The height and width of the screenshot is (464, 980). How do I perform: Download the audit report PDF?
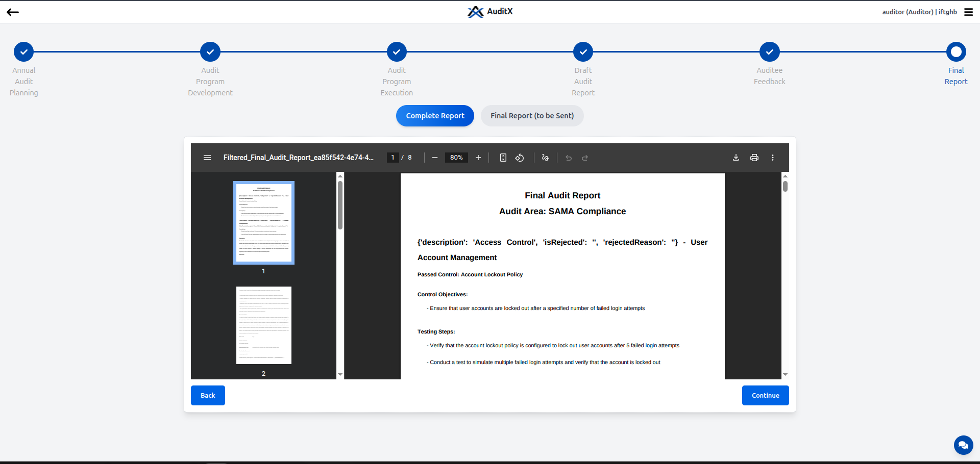click(x=736, y=158)
